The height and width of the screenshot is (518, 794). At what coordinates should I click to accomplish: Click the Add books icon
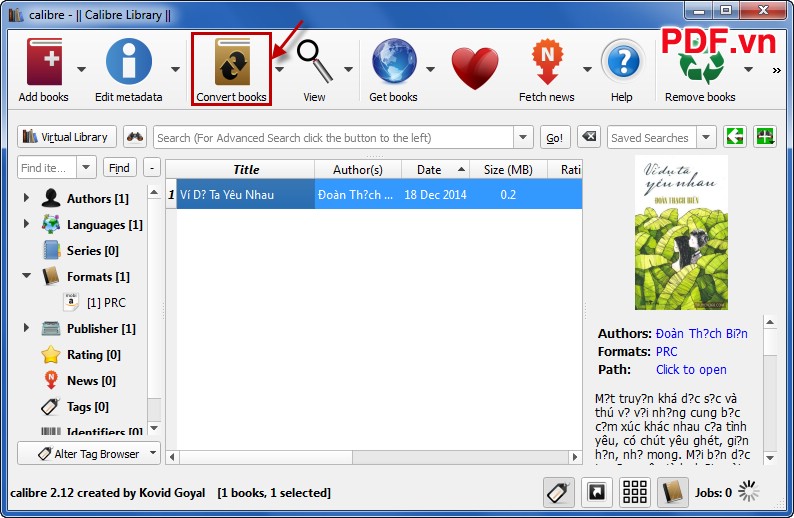(x=45, y=62)
